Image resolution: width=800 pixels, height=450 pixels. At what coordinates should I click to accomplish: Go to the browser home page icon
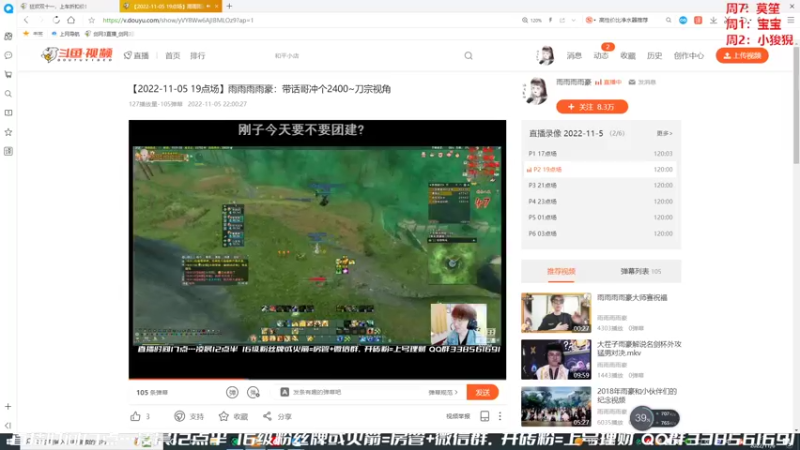(x=71, y=20)
